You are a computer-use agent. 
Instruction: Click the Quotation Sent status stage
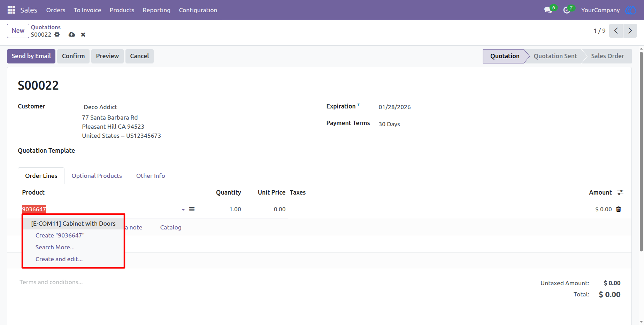click(x=555, y=56)
